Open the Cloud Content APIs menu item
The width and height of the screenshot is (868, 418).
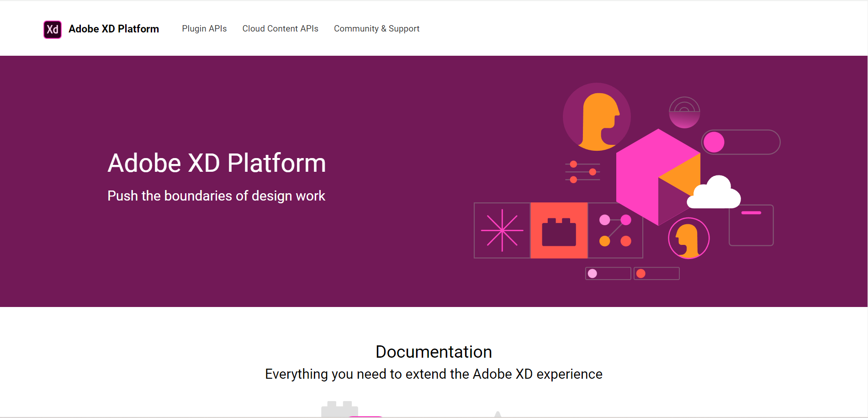click(x=280, y=28)
